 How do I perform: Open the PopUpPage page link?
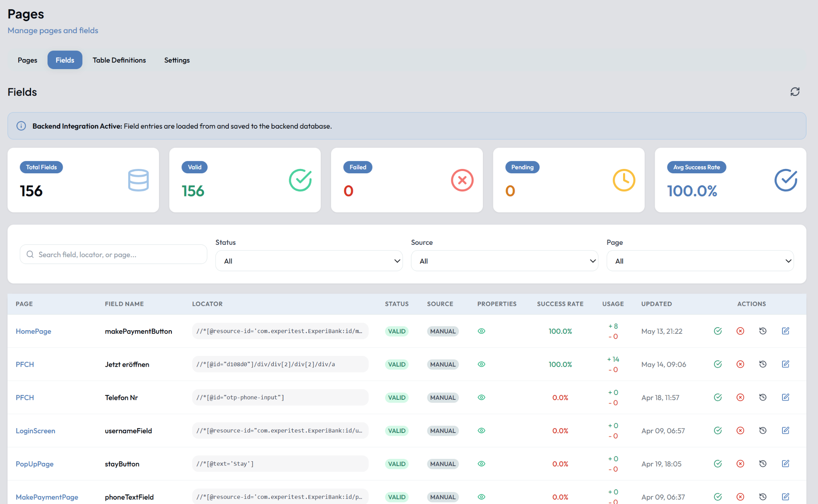(35, 464)
